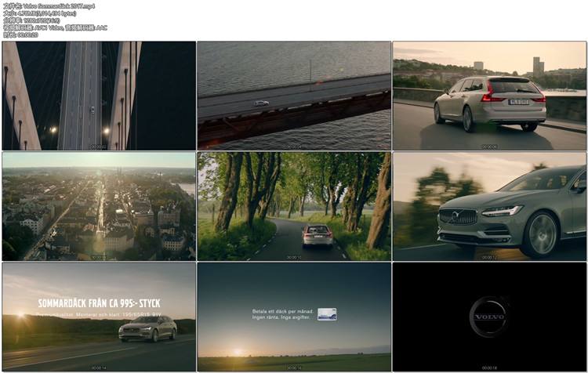This screenshot has height=373, width=588.
Task: Open the bridge towers aerial thumbnail
Action: (x=99, y=96)
